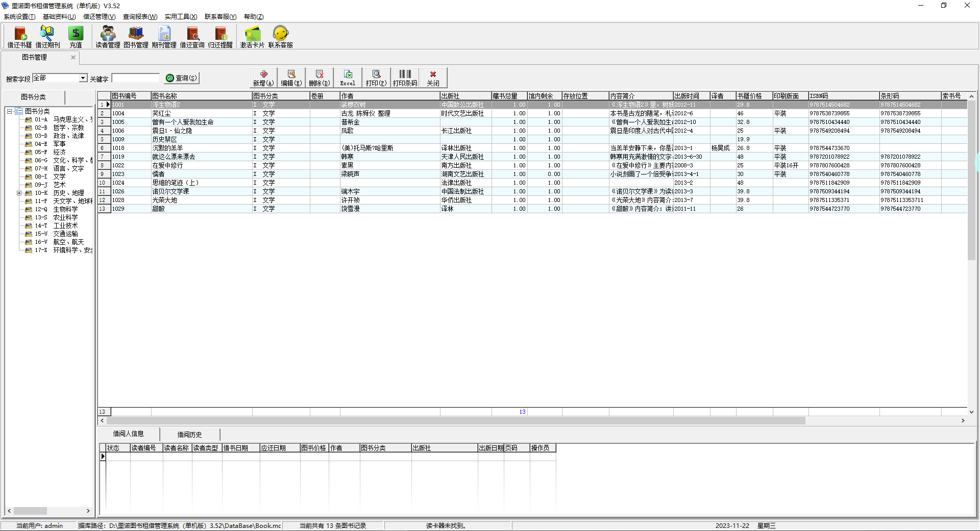Open the 搜索字段 search field dropdown

[x=83, y=78]
